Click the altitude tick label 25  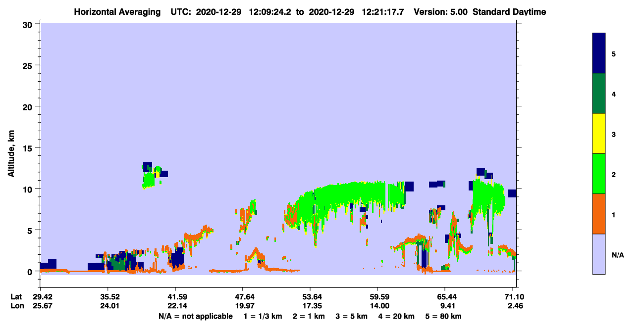(28, 65)
